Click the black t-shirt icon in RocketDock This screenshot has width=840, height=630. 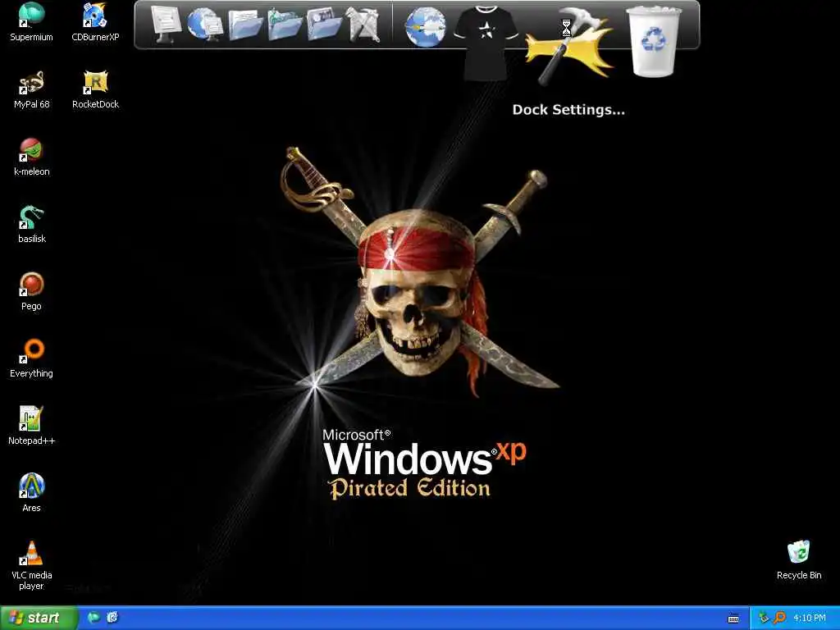tap(486, 43)
